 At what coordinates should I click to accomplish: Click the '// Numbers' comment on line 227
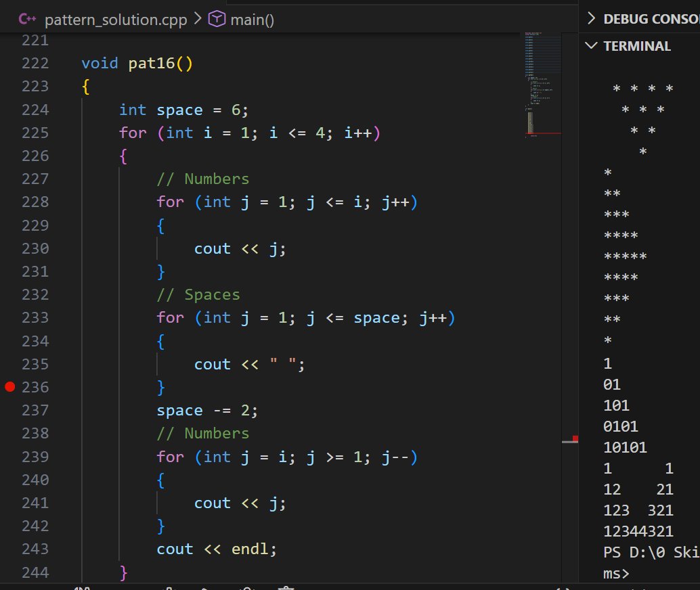point(202,179)
